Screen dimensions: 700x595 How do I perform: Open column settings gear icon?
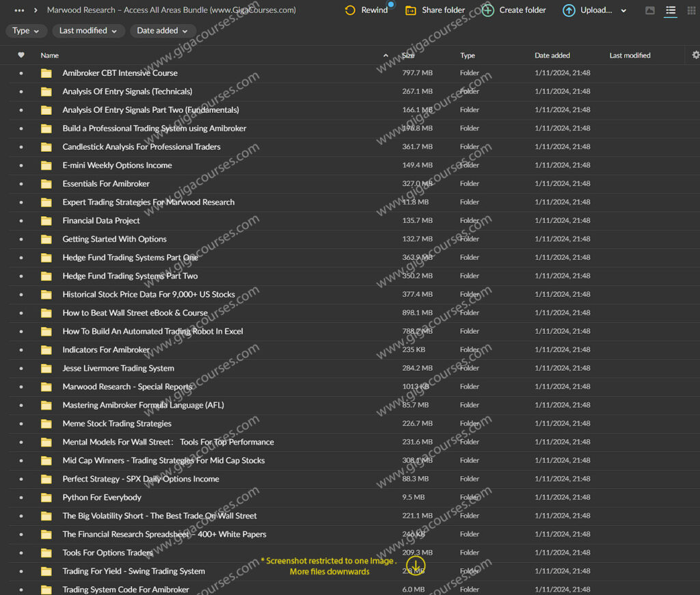(x=695, y=55)
